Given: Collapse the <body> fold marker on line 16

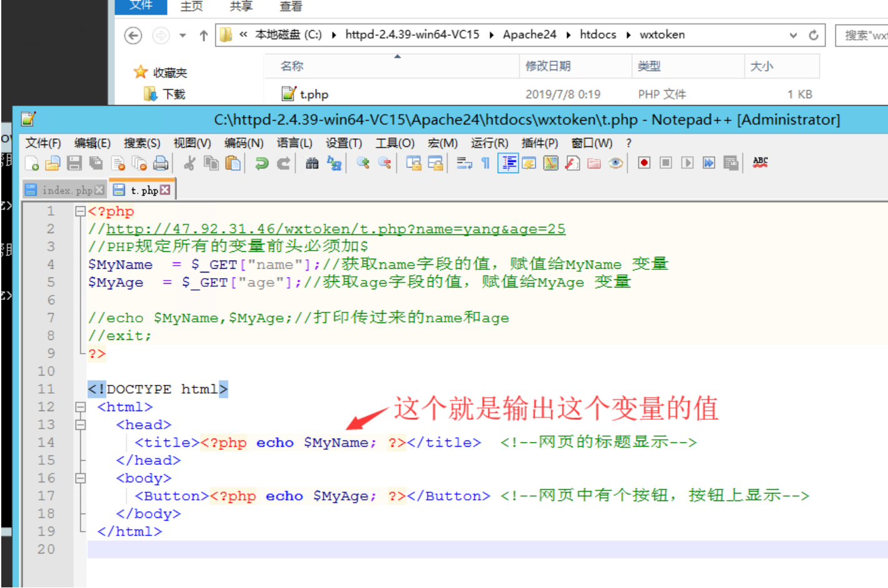Looking at the screenshot, I should 80,478.
